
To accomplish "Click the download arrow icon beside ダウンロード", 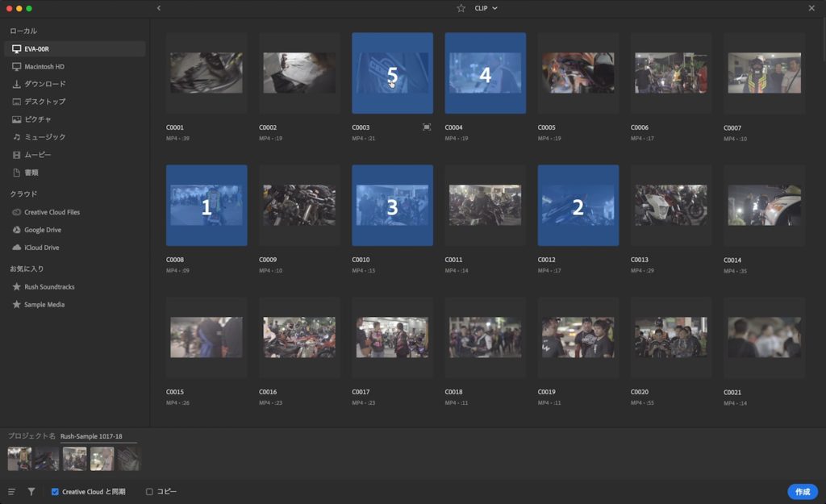I will pyautogui.click(x=16, y=84).
